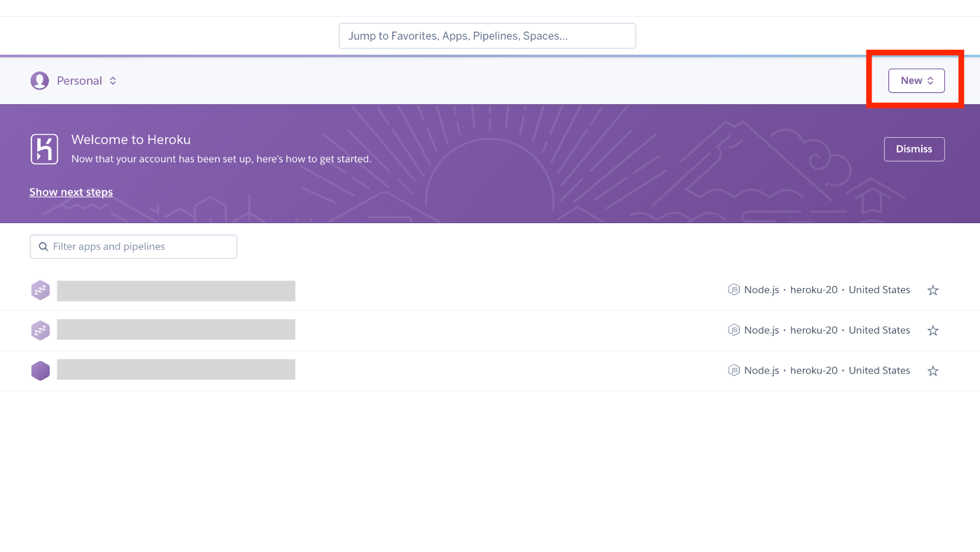Click the Personal account avatar icon
This screenshot has width=980, height=552.
pos(39,80)
